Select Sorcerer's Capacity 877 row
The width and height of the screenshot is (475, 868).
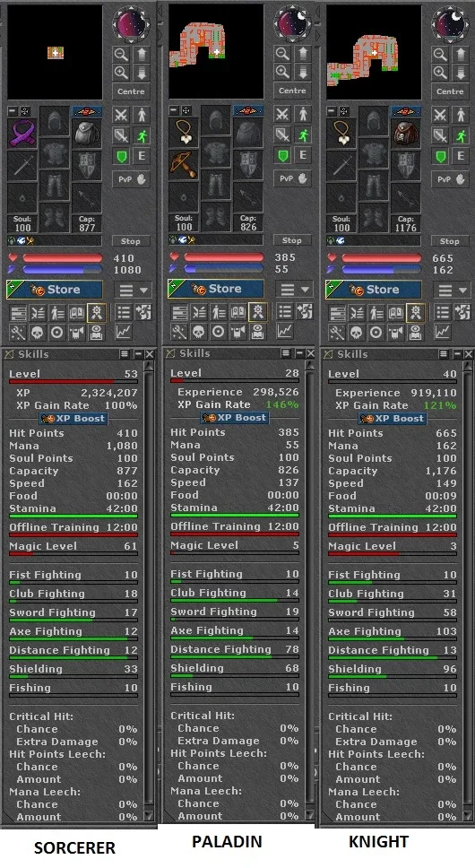tap(73, 471)
